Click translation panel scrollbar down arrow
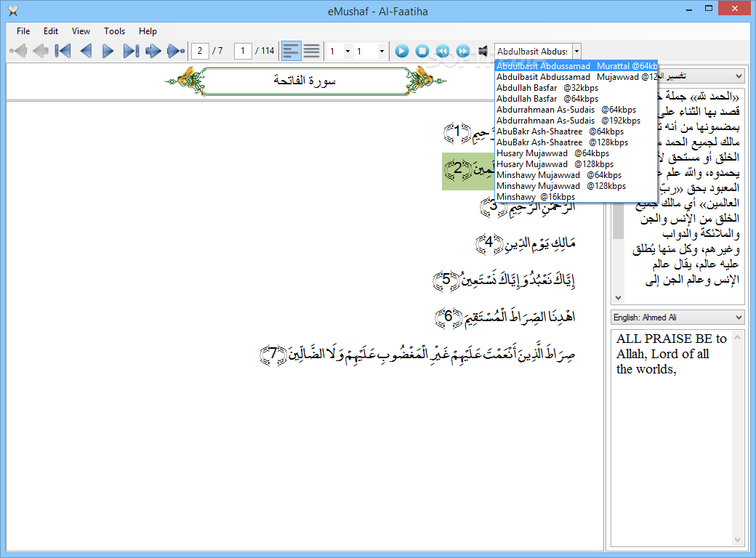 tap(737, 540)
